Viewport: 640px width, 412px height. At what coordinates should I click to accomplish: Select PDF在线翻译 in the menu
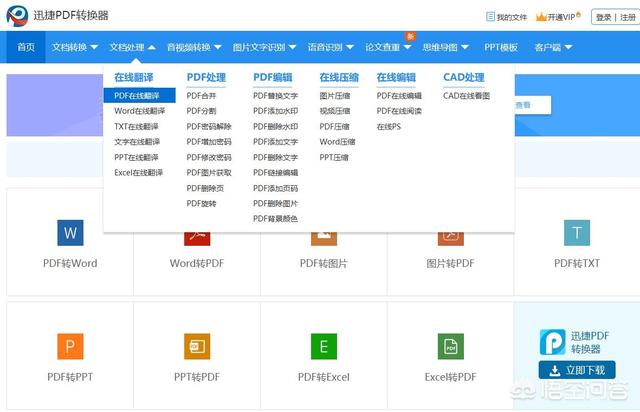tap(136, 96)
